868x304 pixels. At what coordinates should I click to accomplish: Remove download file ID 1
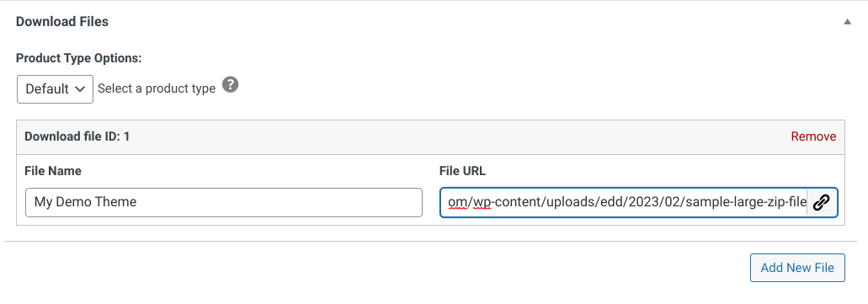coord(813,136)
